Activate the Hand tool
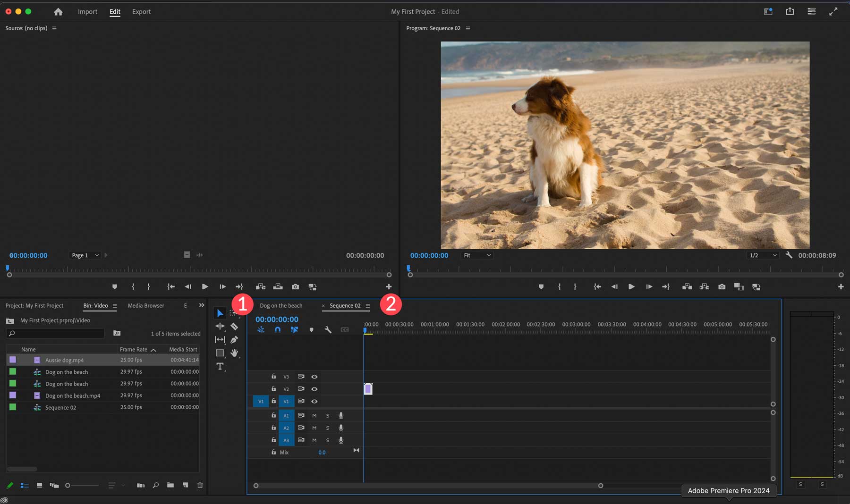 (235, 353)
